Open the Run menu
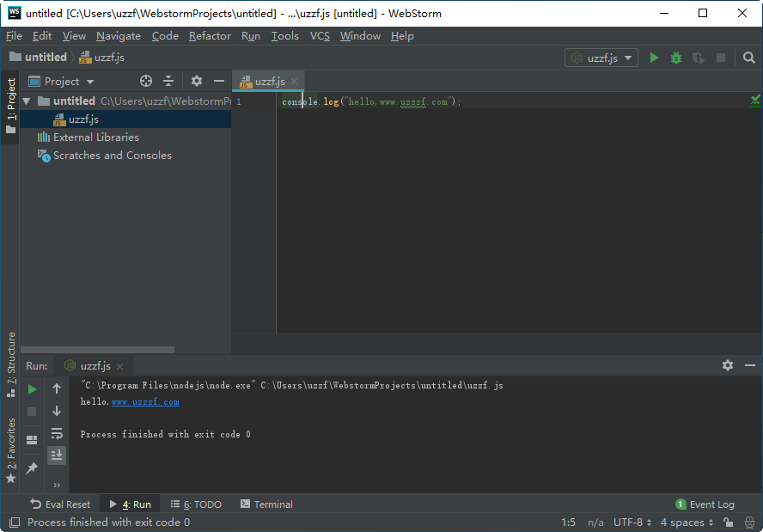763x532 pixels. [x=251, y=36]
